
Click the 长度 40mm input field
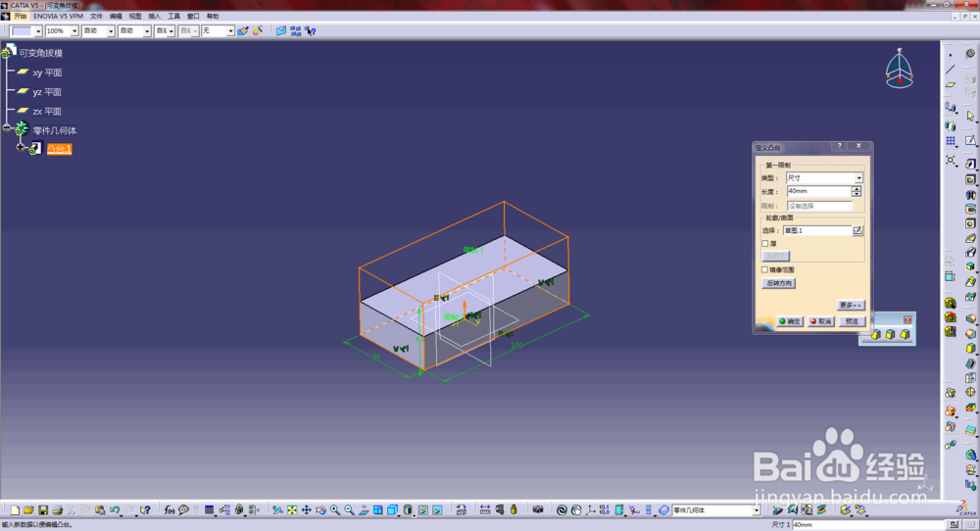coord(818,191)
